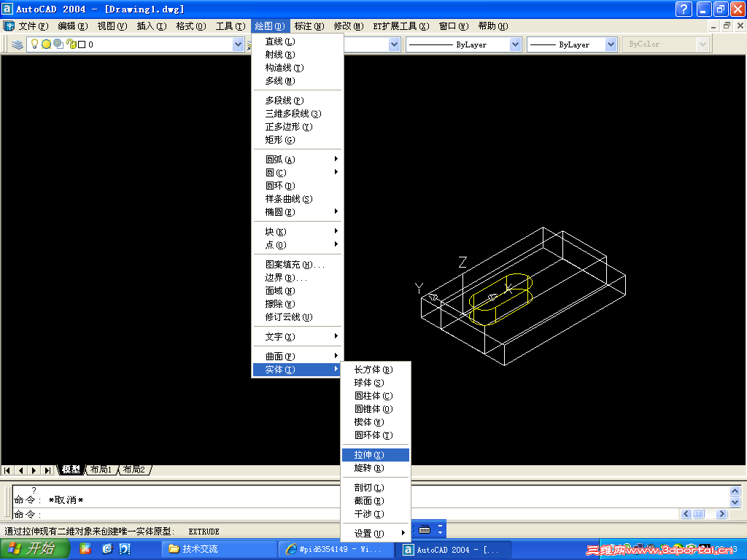Choose 矩形(G) from Draw menu
This screenshot has height=560, width=747.
coord(298,139)
